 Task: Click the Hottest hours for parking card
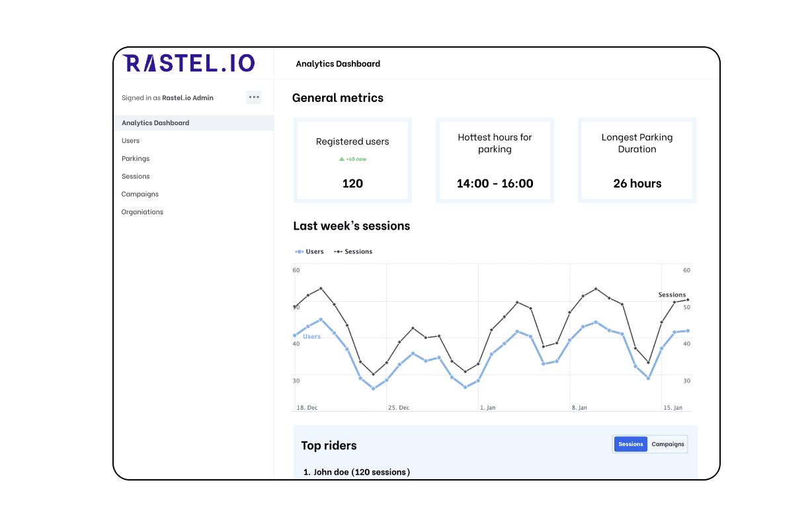click(x=495, y=161)
